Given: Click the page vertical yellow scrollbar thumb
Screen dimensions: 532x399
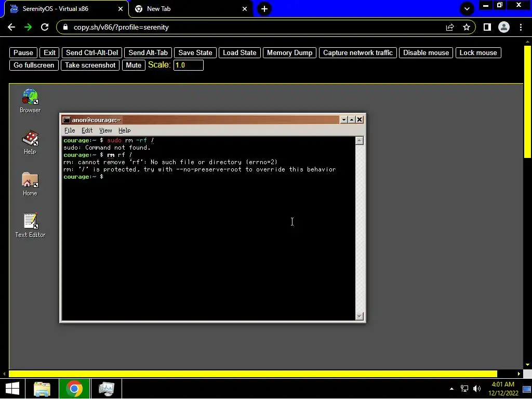Looking at the screenshot, I should tap(527, 101).
